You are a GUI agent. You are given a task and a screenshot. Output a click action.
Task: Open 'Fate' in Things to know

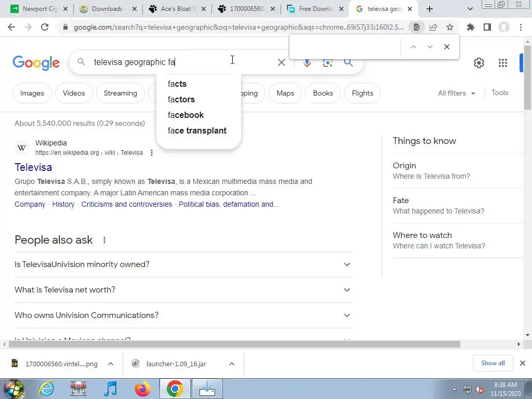point(458,206)
